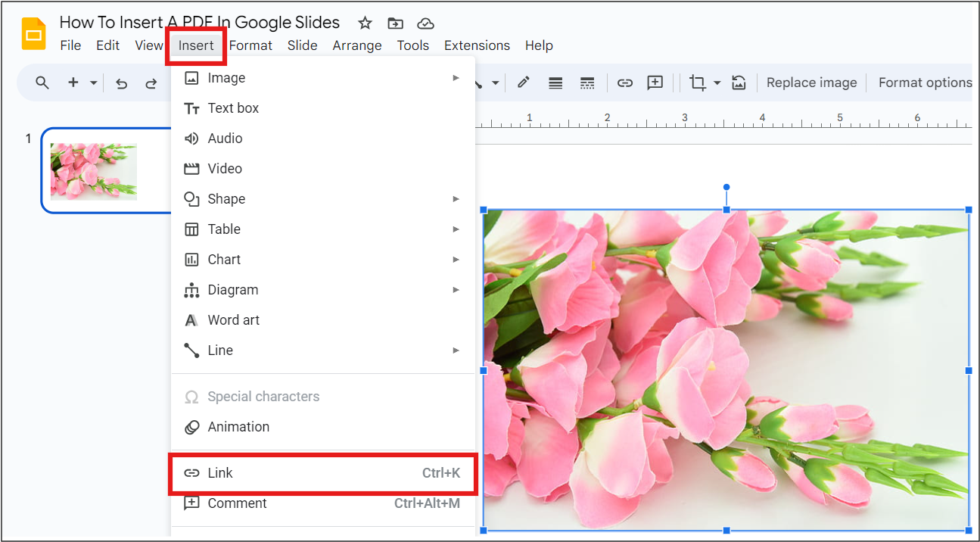980x542 pixels.
Task: Open the crop shape dropdown arrow
Action: click(x=717, y=83)
